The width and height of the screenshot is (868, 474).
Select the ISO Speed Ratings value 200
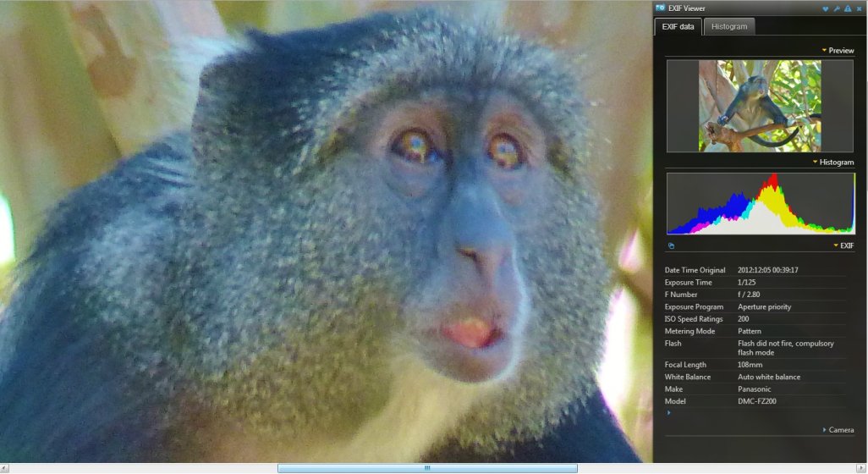(744, 319)
